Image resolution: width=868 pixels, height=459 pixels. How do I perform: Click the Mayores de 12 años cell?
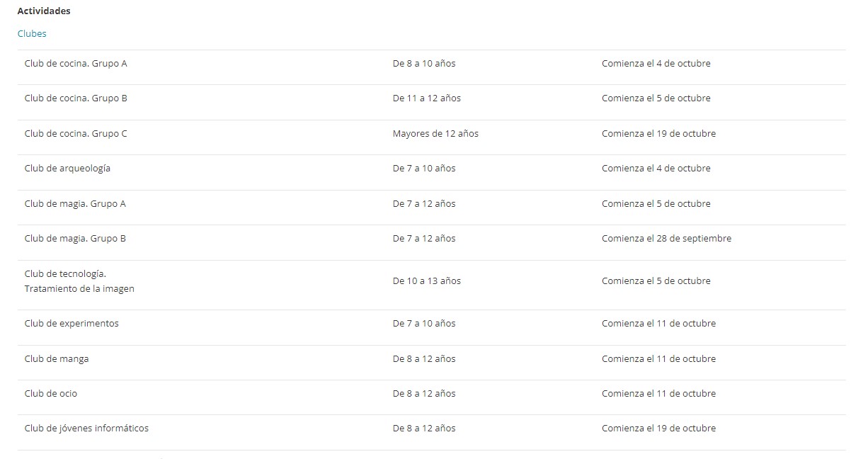(x=435, y=134)
